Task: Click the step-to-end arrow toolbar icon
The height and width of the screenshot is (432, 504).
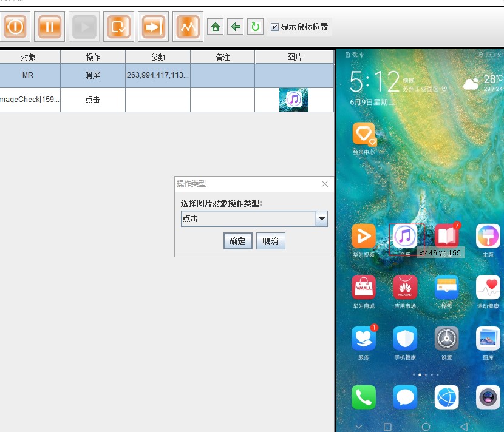Action: coord(153,27)
